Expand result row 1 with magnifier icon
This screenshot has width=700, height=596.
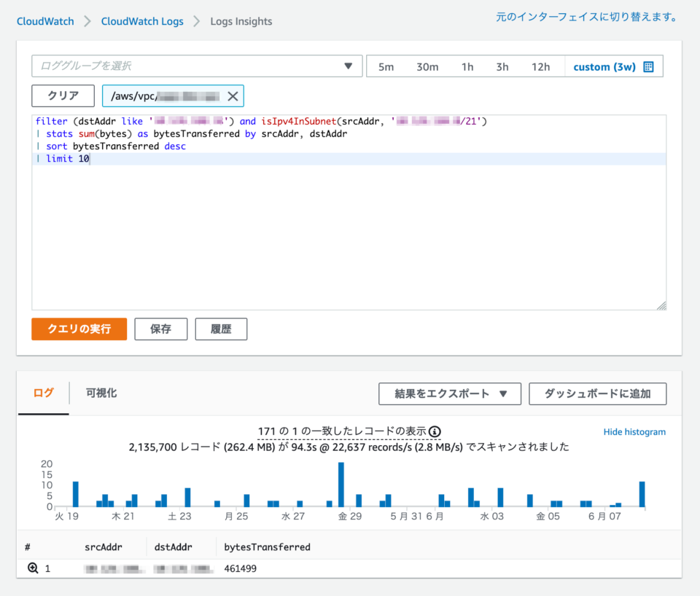[x=33, y=568]
